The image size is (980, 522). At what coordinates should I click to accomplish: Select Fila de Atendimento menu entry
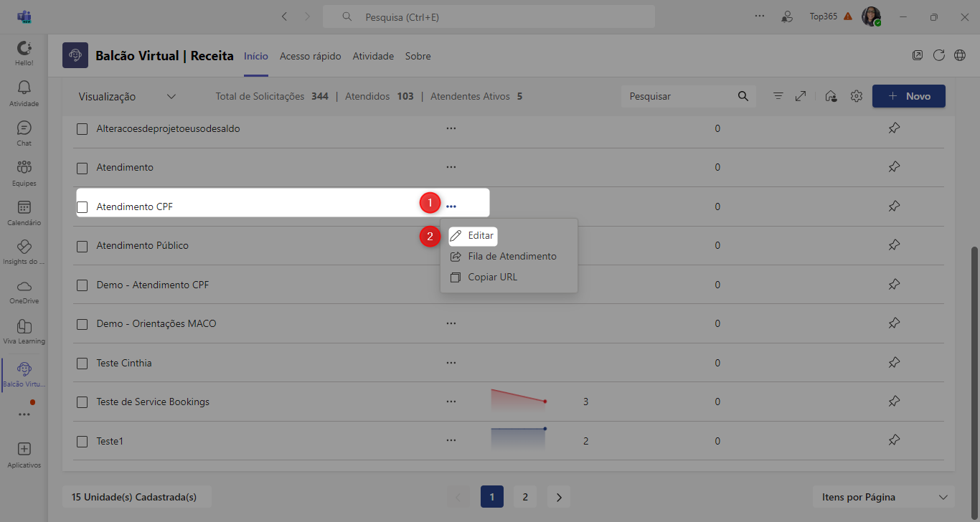click(509, 256)
